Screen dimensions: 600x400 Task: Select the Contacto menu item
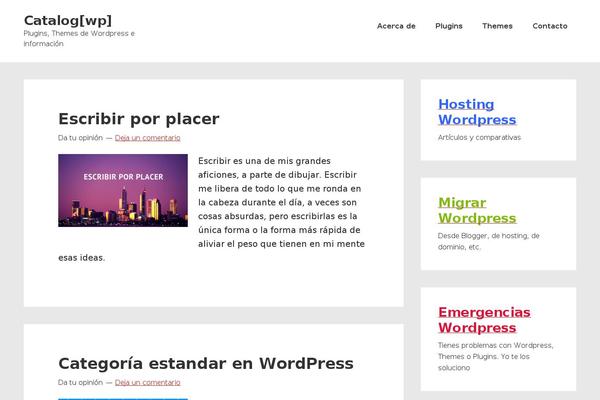[550, 26]
